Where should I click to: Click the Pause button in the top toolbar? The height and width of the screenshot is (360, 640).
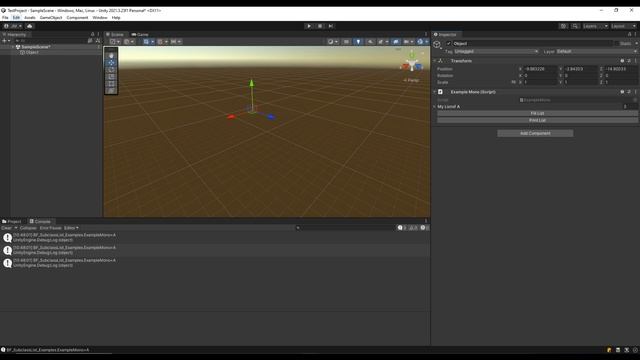click(320, 26)
